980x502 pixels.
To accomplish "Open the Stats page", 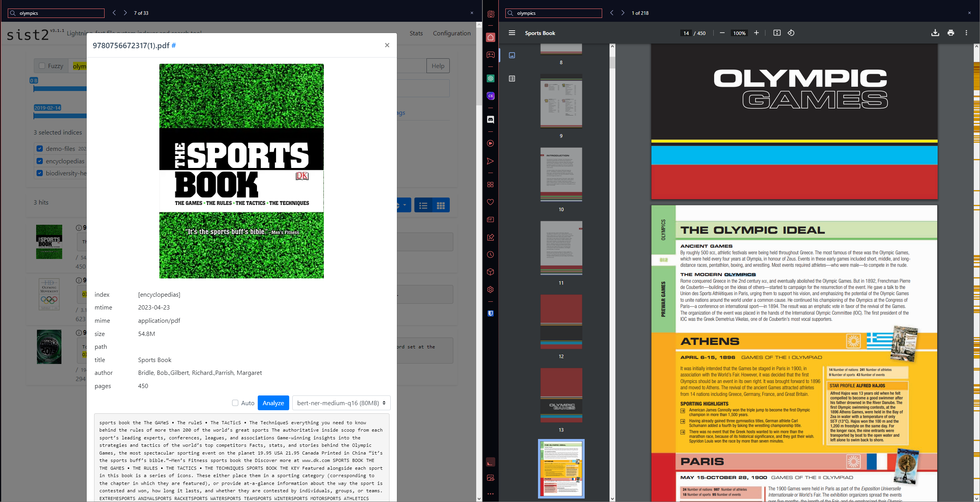I will coord(416,33).
